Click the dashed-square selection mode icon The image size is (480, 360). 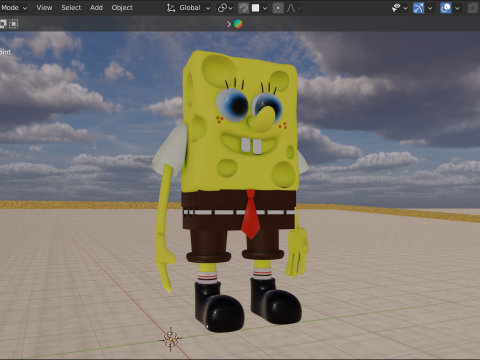13,24
